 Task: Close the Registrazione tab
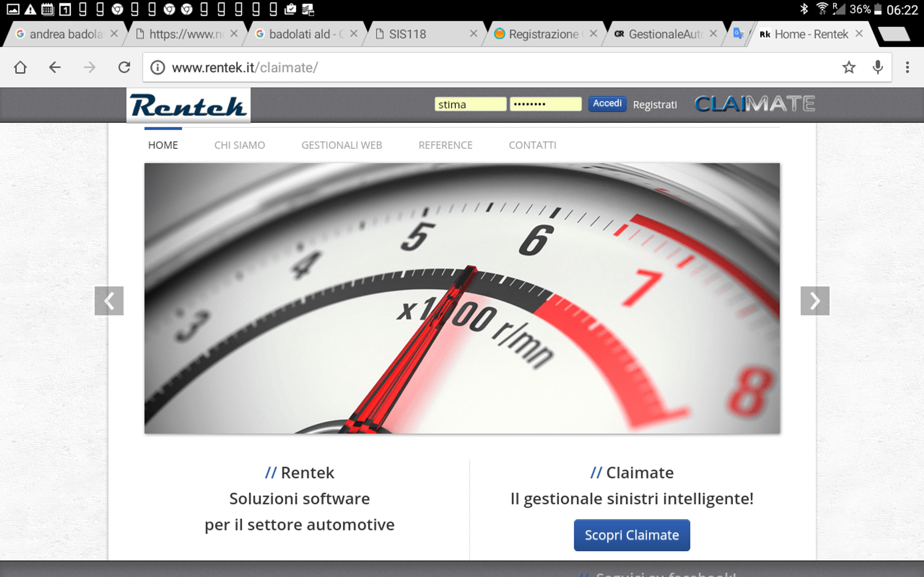593,34
